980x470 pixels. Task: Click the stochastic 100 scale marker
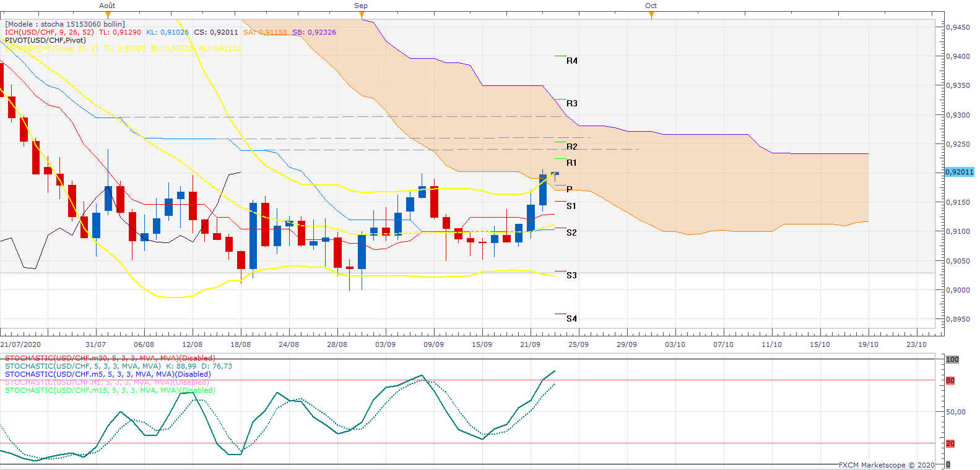tap(952, 359)
